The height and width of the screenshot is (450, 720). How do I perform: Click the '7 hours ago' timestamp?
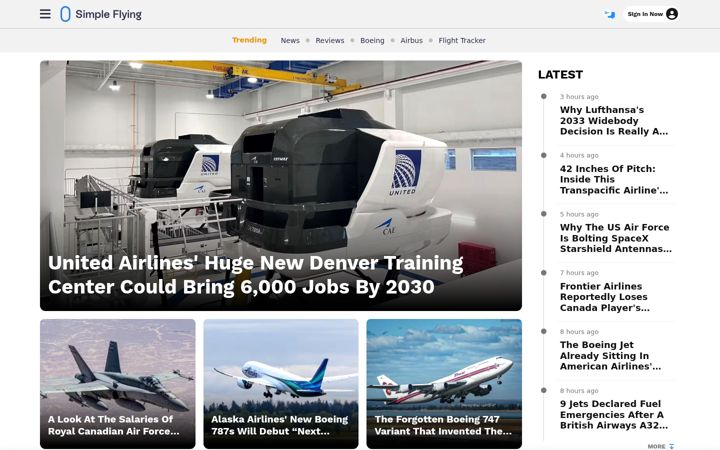579,273
